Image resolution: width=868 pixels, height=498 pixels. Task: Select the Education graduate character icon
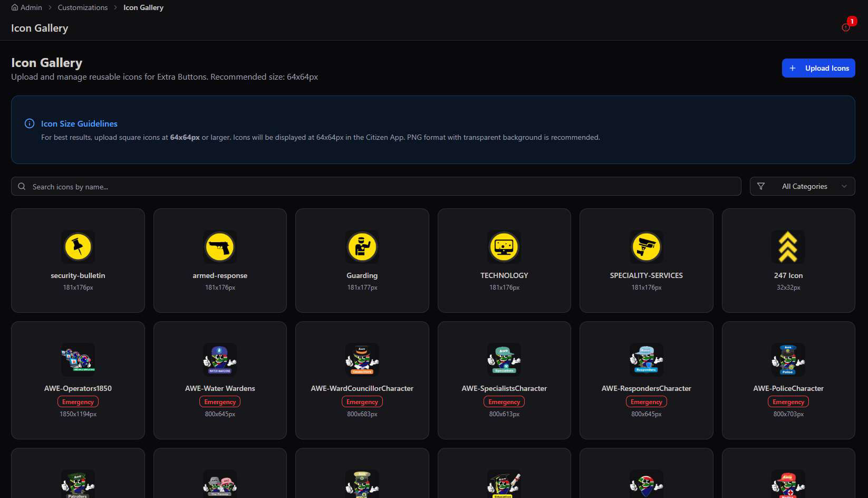(504, 484)
